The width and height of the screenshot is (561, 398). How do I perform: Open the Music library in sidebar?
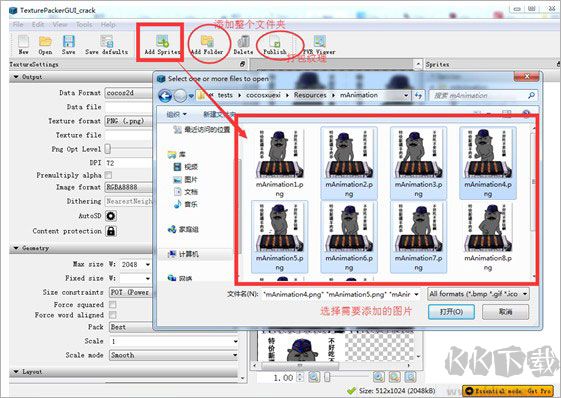pyautogui.click(x=185, y=204)
